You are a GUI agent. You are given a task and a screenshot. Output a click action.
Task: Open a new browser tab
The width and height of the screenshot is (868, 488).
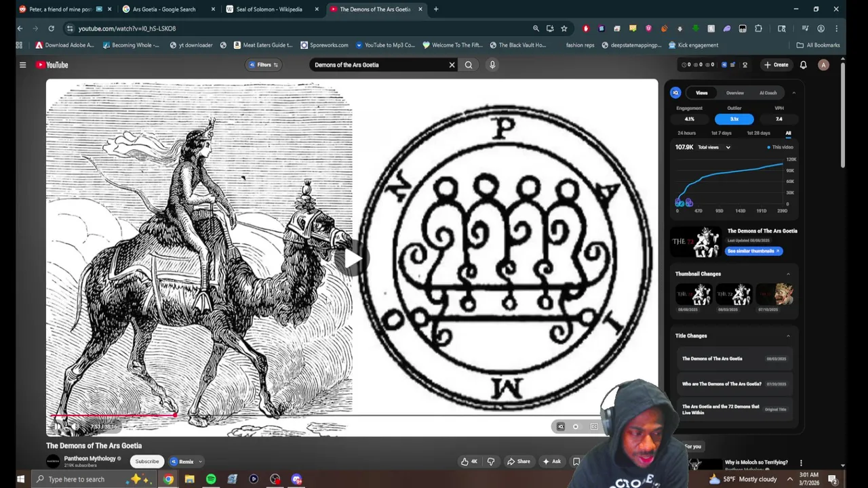point(436,9)
